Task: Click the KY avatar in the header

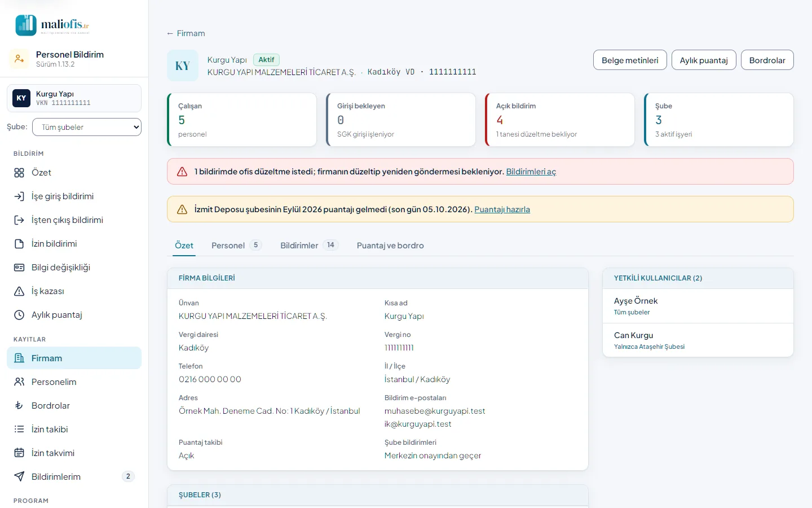Action: point(183,66)
